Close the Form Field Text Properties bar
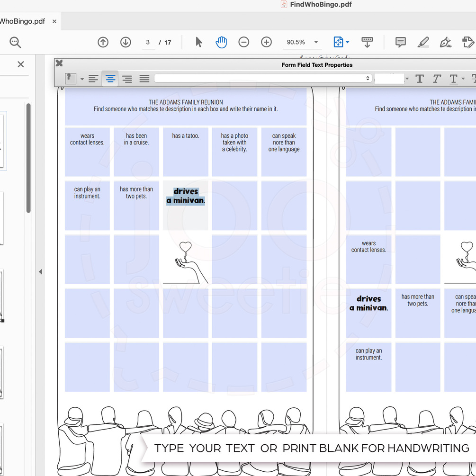This screenshot has width=476, height=476. (59, 63)
